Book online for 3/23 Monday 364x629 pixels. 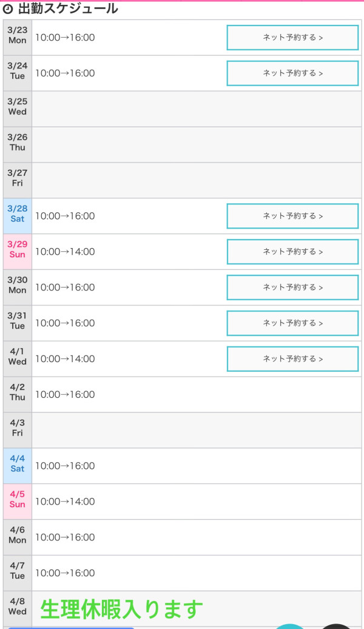(x=292, y=38)
